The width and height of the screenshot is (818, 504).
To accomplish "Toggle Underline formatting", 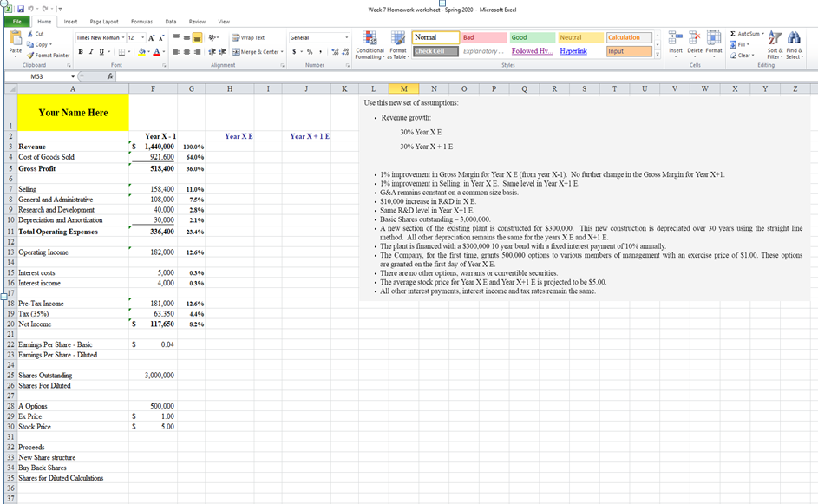I will pyautogui.click(x=101, y=50).
